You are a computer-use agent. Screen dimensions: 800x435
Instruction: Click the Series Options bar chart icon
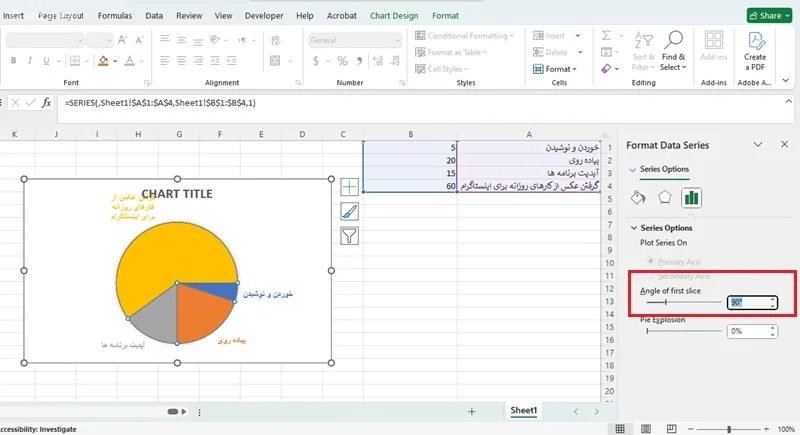click(691, 197)
